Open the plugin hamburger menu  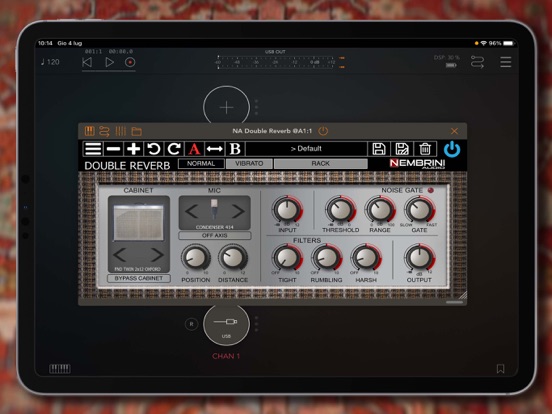coord(93,149)
